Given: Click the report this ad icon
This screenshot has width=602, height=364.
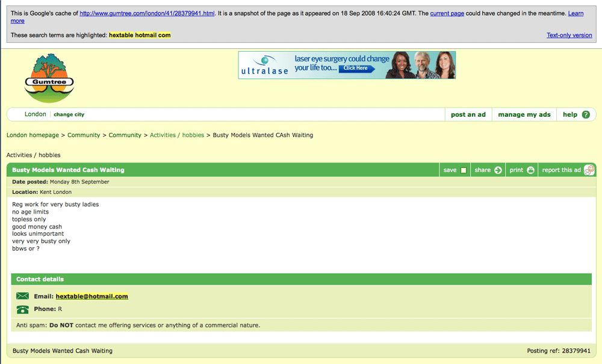Looking at the screenshot, I should pyautogui.click(x=589, y=170).
